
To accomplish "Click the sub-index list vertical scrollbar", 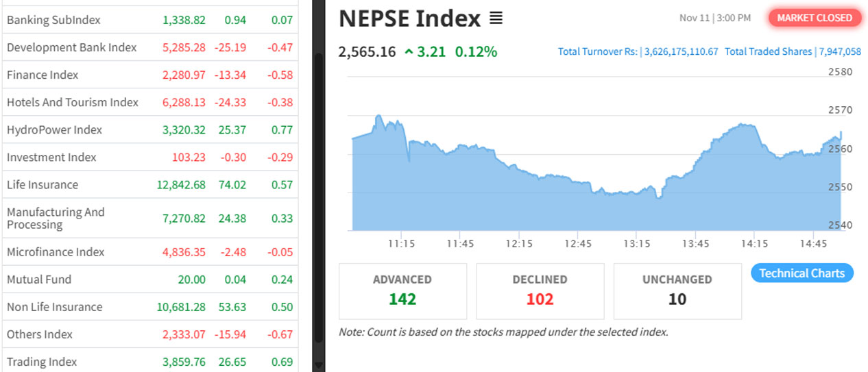I will [x=318, y=199].
